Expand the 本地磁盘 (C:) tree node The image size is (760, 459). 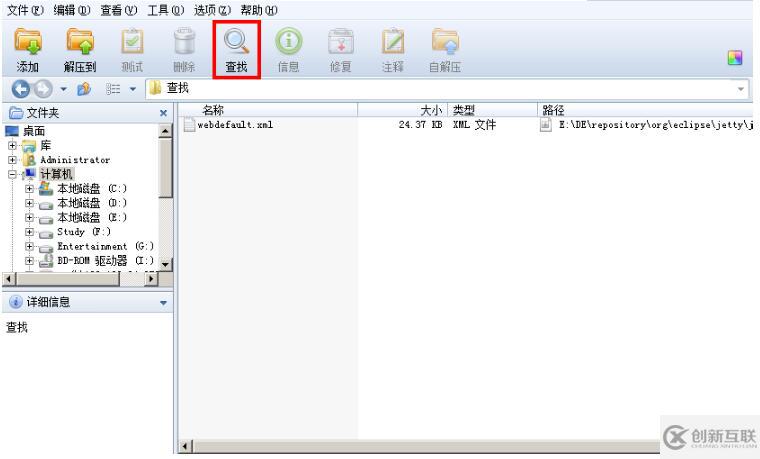(29, 188)
